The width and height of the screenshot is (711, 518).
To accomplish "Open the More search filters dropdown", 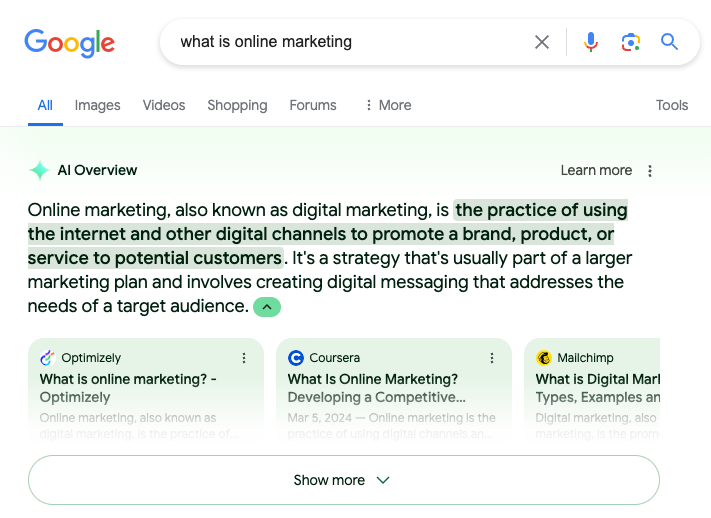I will coord(388,105).
